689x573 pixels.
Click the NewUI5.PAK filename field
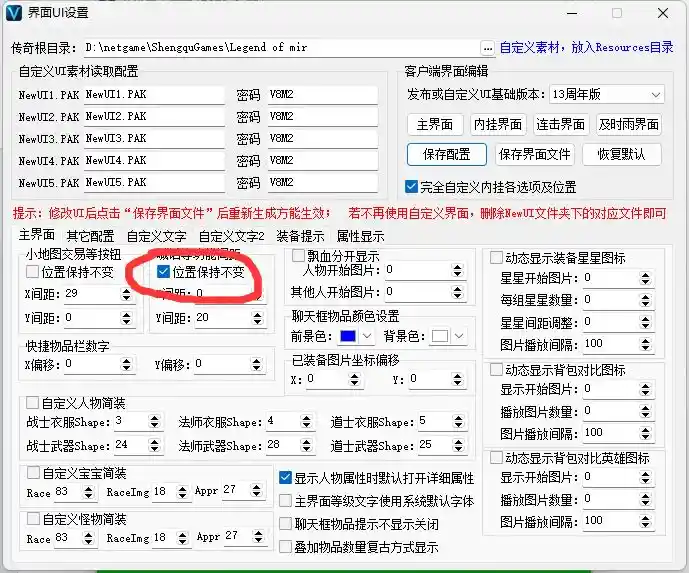[154, 182]
